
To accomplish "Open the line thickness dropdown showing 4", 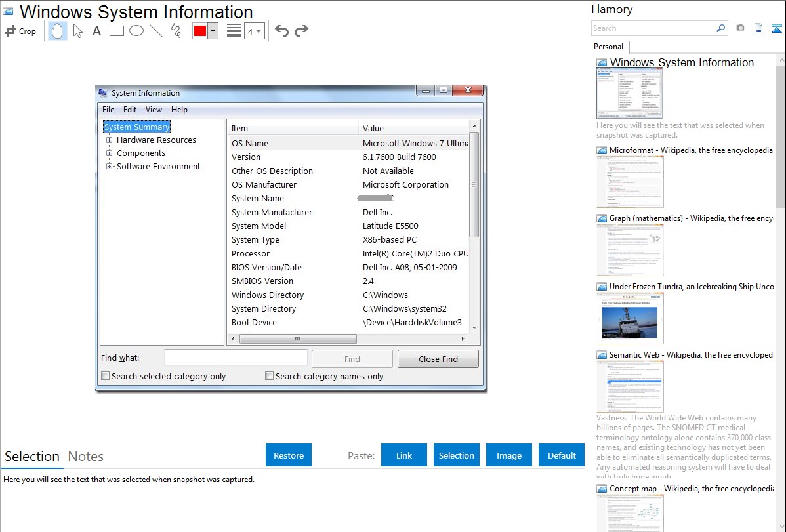I will 254,31.
